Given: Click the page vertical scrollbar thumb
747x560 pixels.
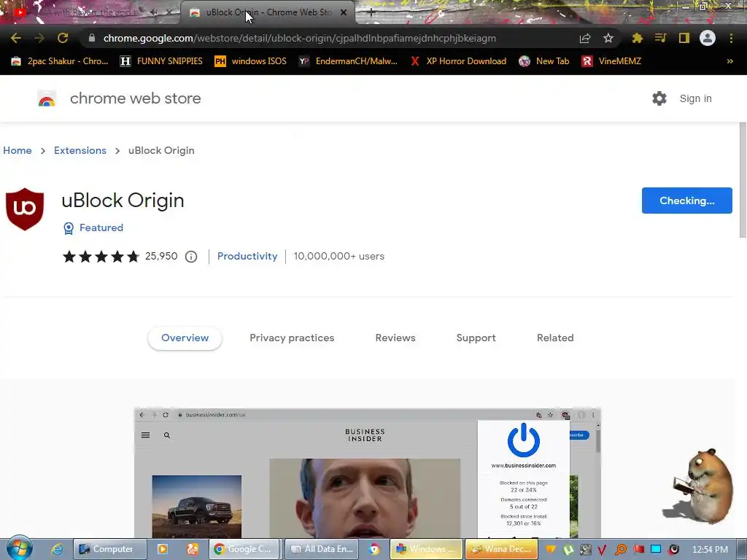Looking at the screenshot, I should pos(743,180).
